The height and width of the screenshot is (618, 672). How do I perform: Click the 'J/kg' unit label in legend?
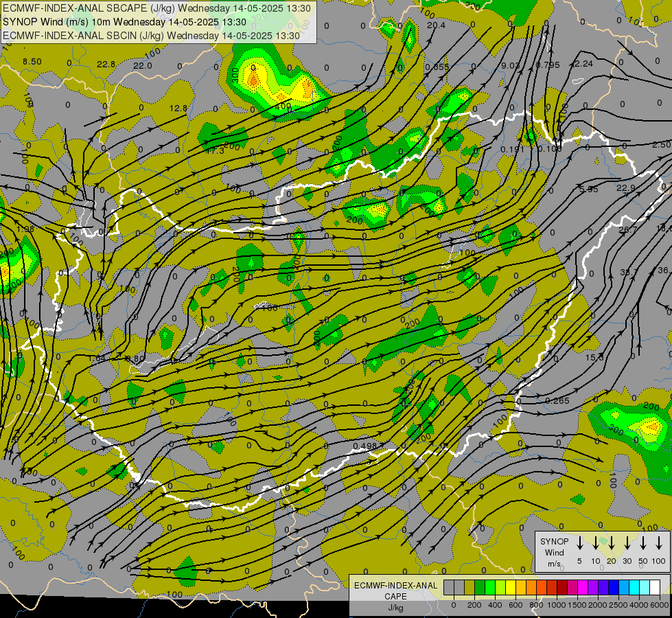coord(395,608)
